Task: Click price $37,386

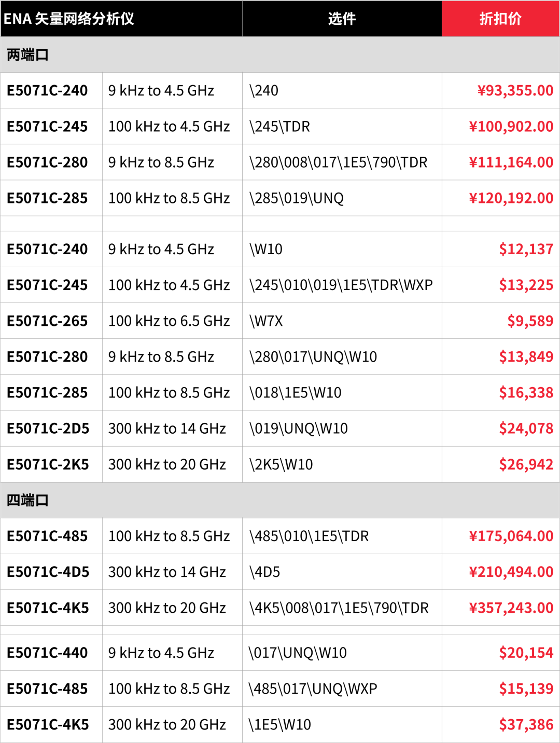Action: click(x=526, y=724)
